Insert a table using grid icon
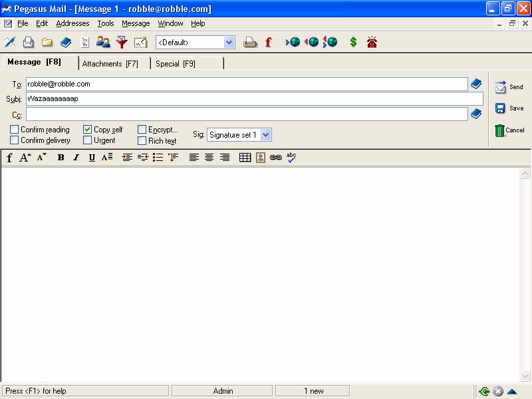Screen dimensions: 532x399 pyautogui.click(x=245, y=158)
